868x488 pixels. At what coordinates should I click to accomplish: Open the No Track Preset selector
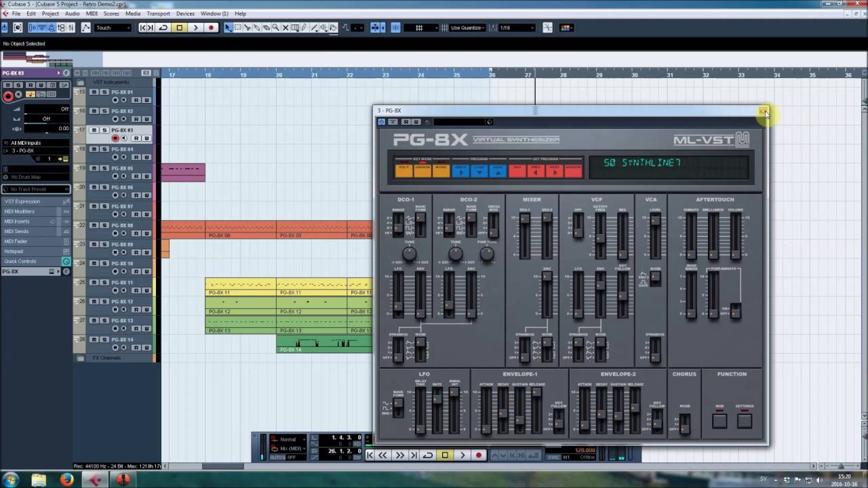pyautogui.click(x=35, y=189)
